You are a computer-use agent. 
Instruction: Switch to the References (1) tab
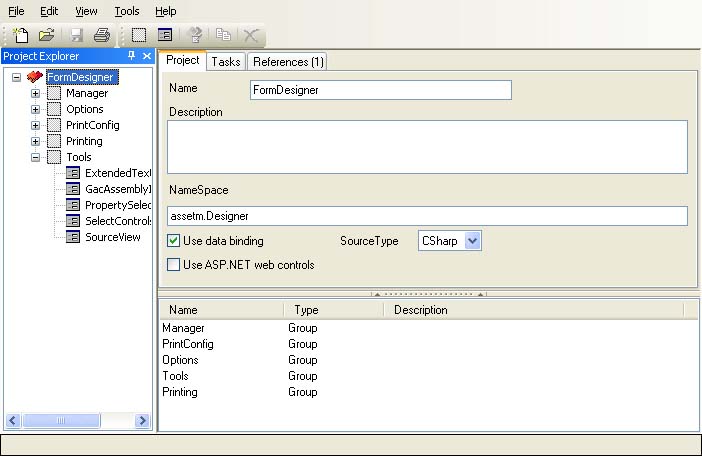tap(288, 62)
